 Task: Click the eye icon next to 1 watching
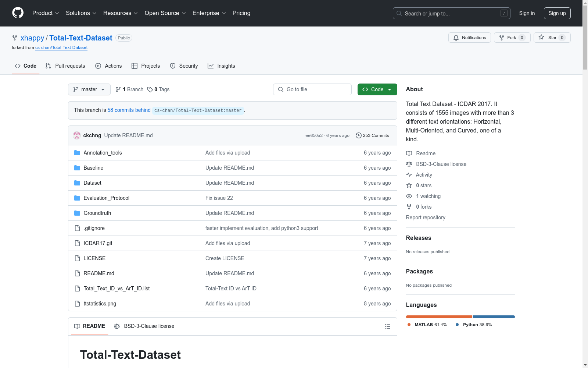[x=409, y=196]
